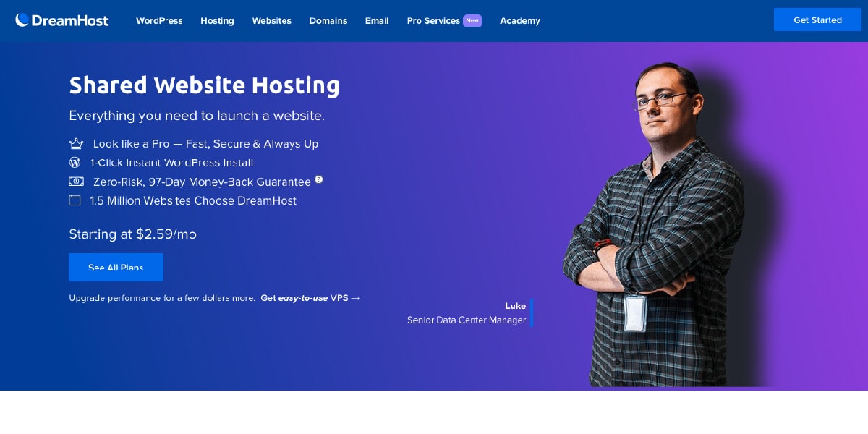Click the Upgrade performance for a few dollars text

coord(162,298)
